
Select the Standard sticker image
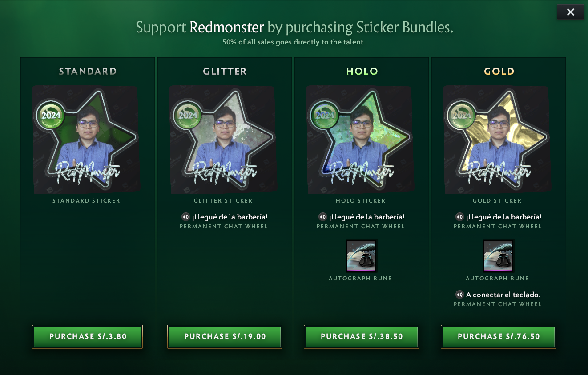pyautogui.click(x=86, y=140)
